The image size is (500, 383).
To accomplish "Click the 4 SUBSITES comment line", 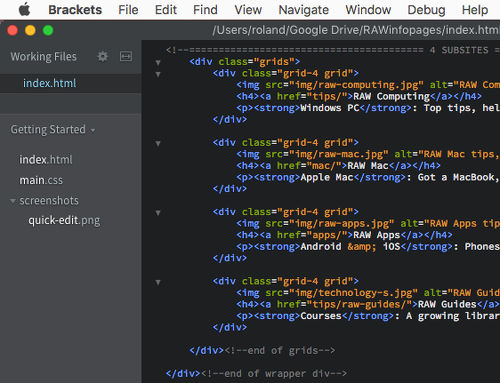I will (333, 50).
